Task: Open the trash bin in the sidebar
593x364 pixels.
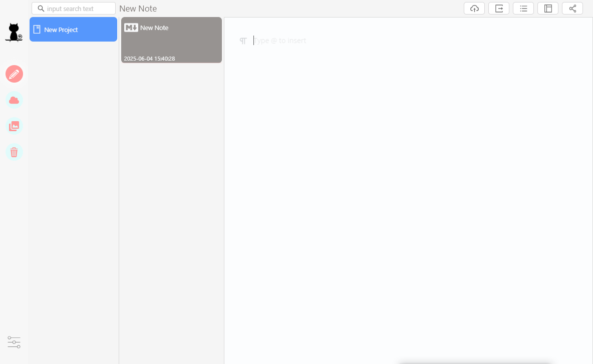Action: click(x=15, y=152)
